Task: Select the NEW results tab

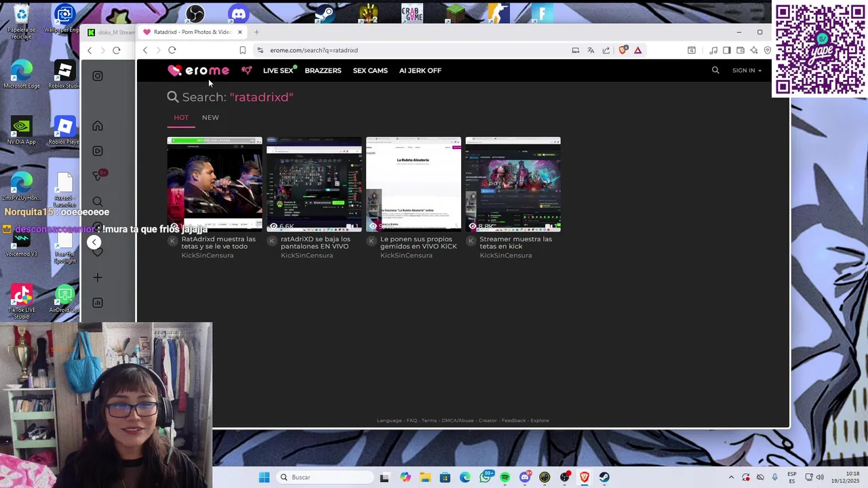Action: coord(210,118)
